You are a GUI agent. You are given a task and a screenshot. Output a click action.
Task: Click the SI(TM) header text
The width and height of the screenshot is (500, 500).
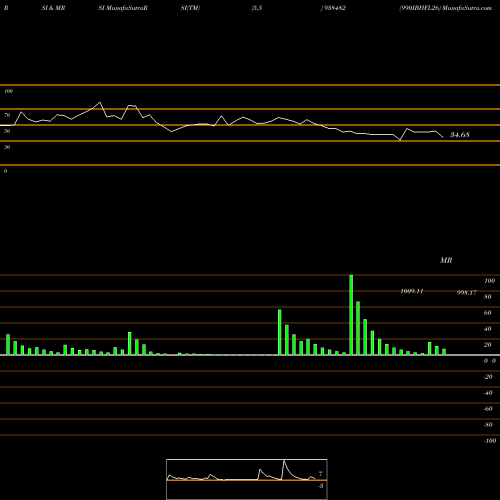click(190, 8)
